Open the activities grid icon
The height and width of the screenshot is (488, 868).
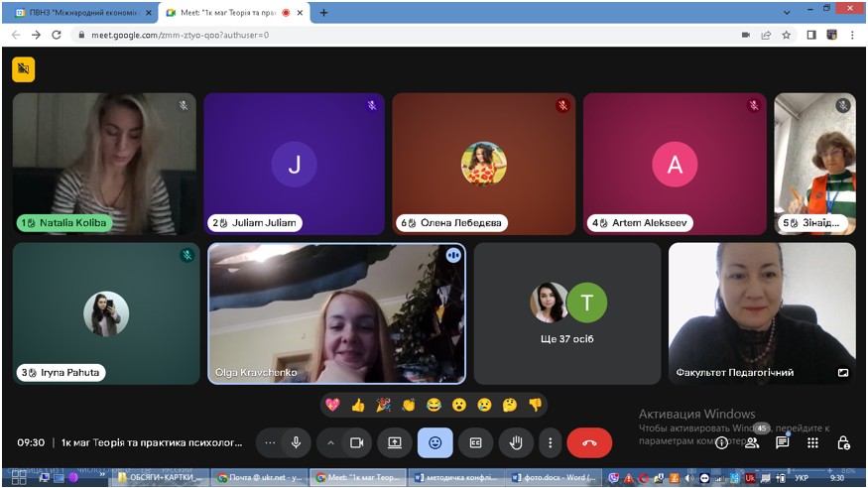click(812, 442)
